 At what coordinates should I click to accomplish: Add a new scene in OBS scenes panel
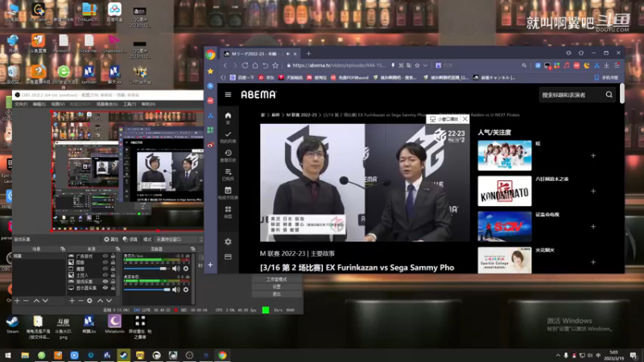[17, 301]
